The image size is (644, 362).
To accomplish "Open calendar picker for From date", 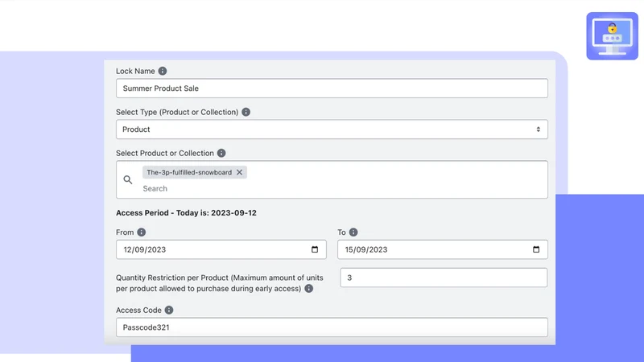I will pos(315,249).
